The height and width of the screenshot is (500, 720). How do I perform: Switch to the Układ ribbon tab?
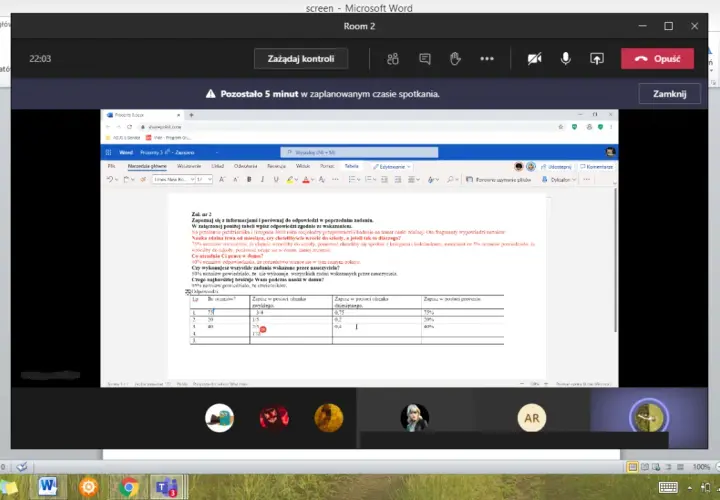pyautogui.click(x=218, y=166)
